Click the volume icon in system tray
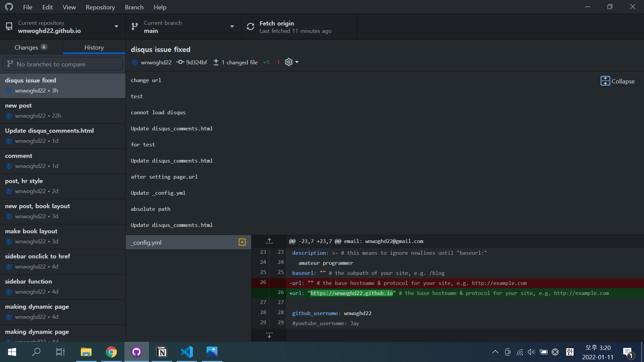Screen dimensions: 644x362 (x=531, y=352)
